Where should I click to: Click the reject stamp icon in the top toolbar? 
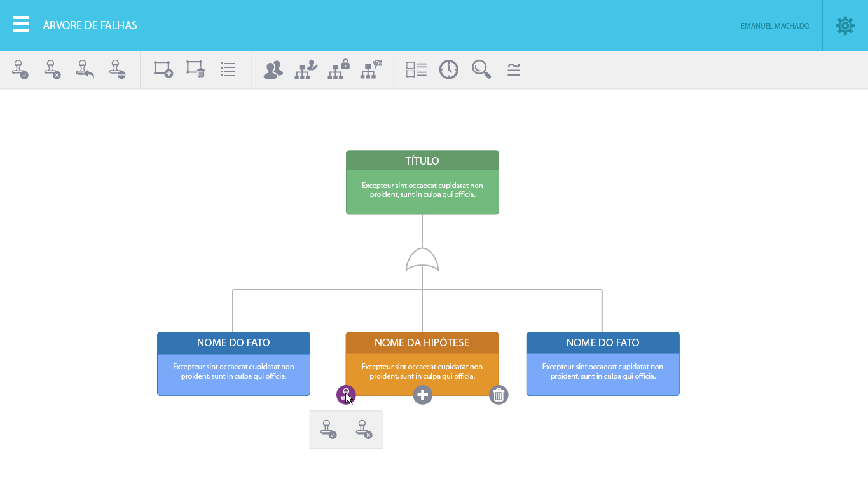52,69
